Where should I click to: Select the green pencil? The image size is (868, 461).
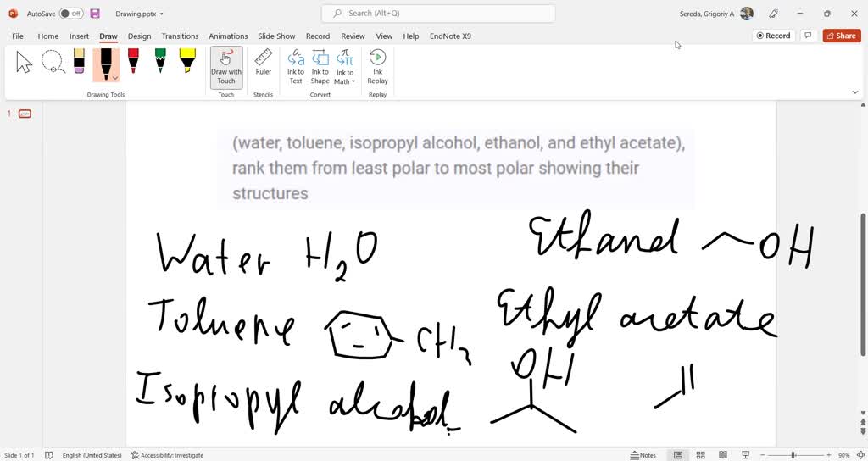(x=160, y=61)
